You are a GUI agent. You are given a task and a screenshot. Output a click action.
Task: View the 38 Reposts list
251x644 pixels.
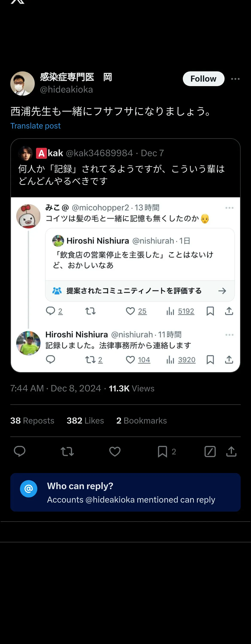click(x=32, y=421)
